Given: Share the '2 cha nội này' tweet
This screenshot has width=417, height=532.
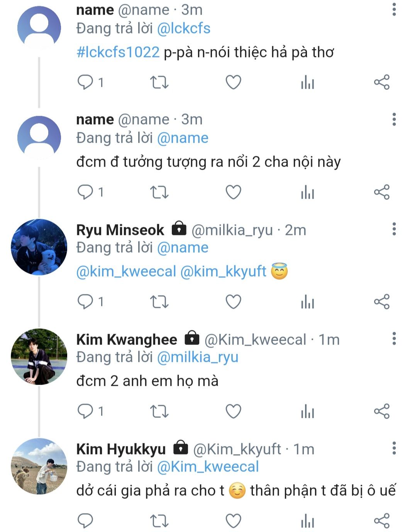Looking at the screenshot, I should [x=381, y=192].
